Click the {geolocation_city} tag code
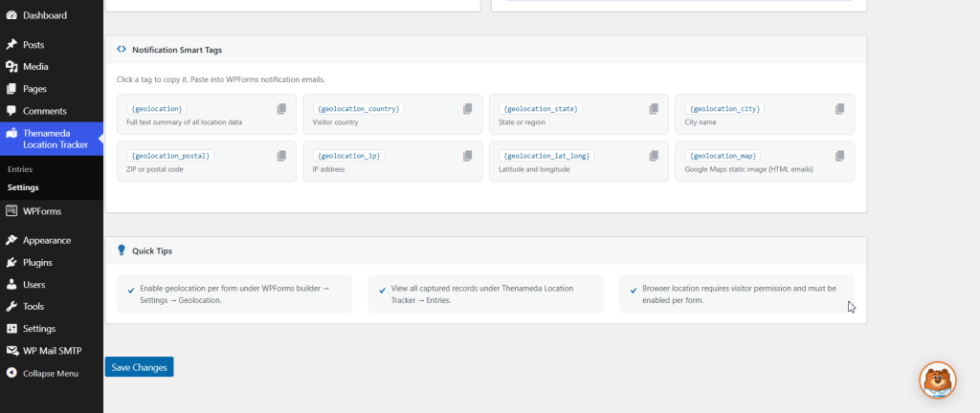 (x=725, y=109)
